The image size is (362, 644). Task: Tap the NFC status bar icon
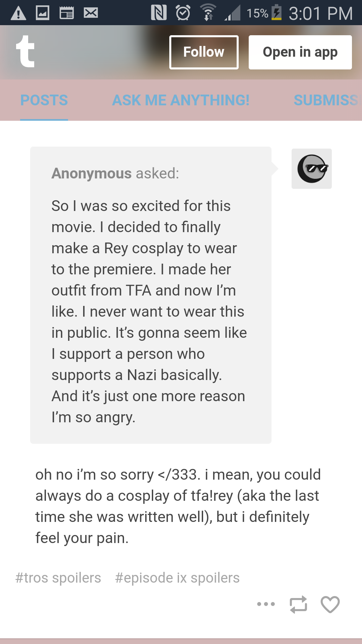[x=159, y=13]
